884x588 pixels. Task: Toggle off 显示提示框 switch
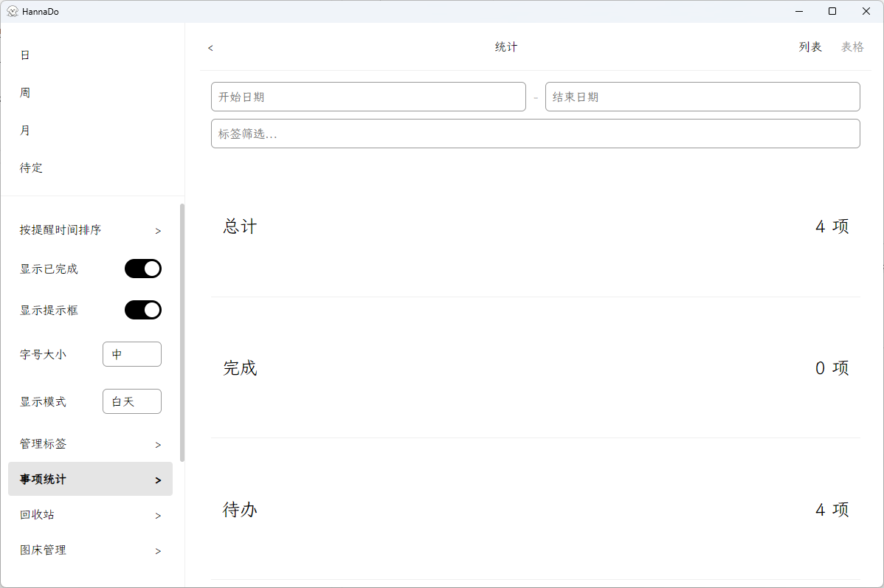point(142,309)
